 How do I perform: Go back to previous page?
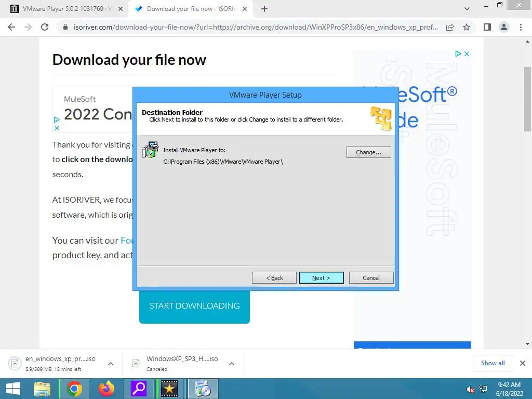point(11,27)
